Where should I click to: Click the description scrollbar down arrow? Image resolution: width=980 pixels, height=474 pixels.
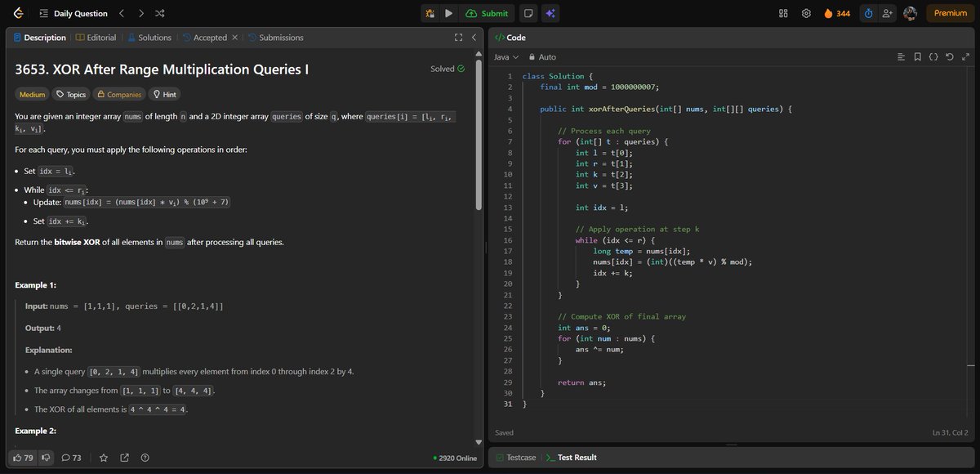(x=479, y=443)
